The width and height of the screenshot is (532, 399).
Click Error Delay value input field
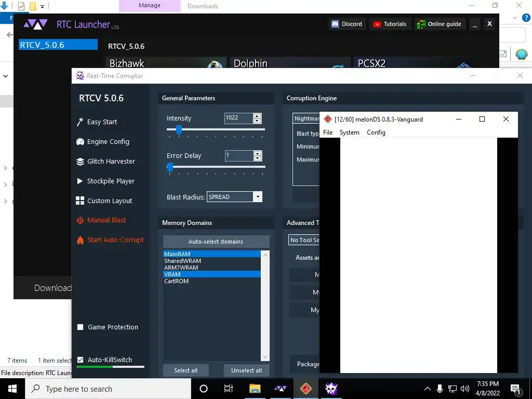(x=239, y=155)
